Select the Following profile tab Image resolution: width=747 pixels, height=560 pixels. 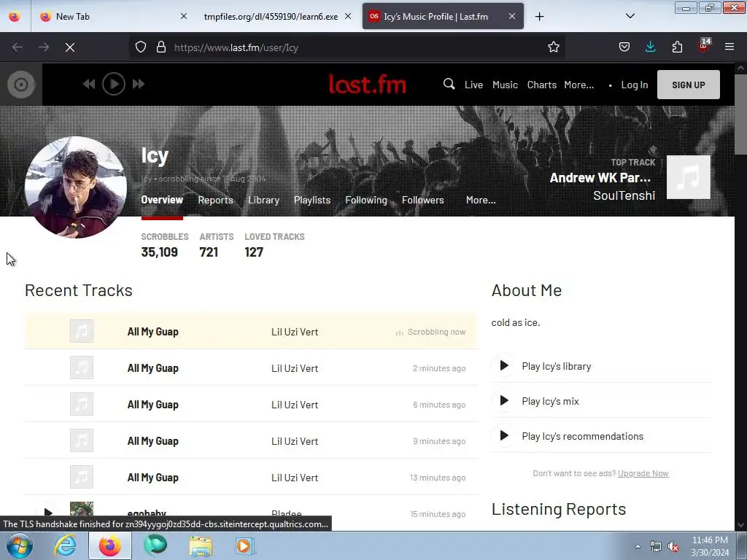tap(366, 200)
